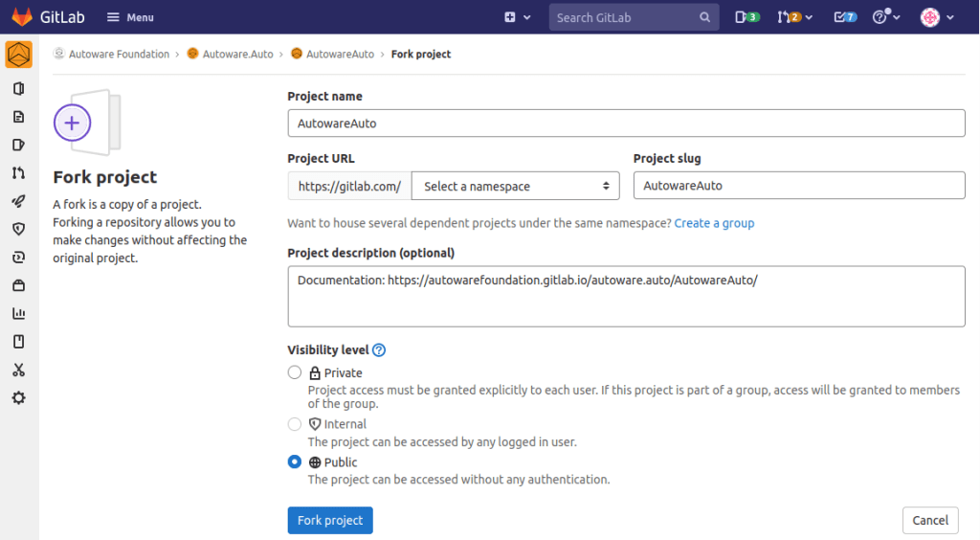Follow the Create a group link
The height and width of the screenshot is (540, 980).
714,223
